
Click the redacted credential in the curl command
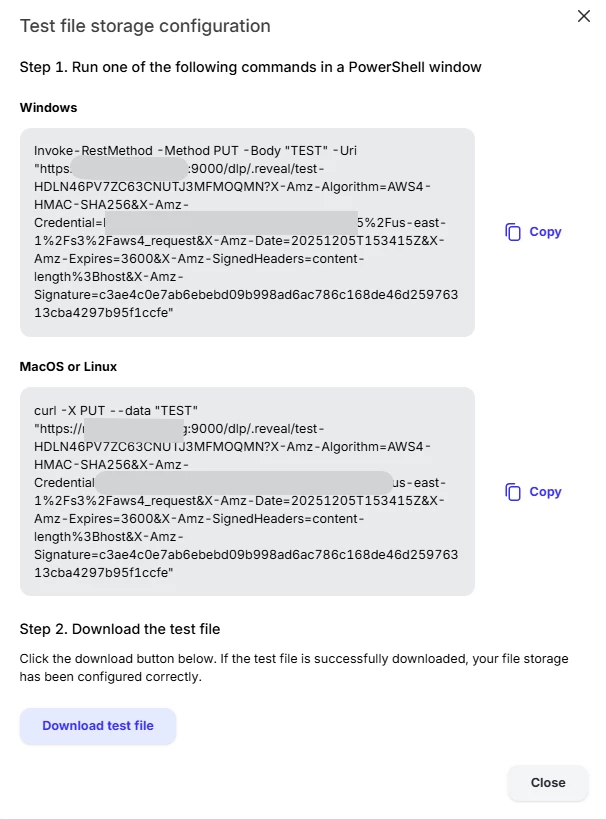[244, 483]
